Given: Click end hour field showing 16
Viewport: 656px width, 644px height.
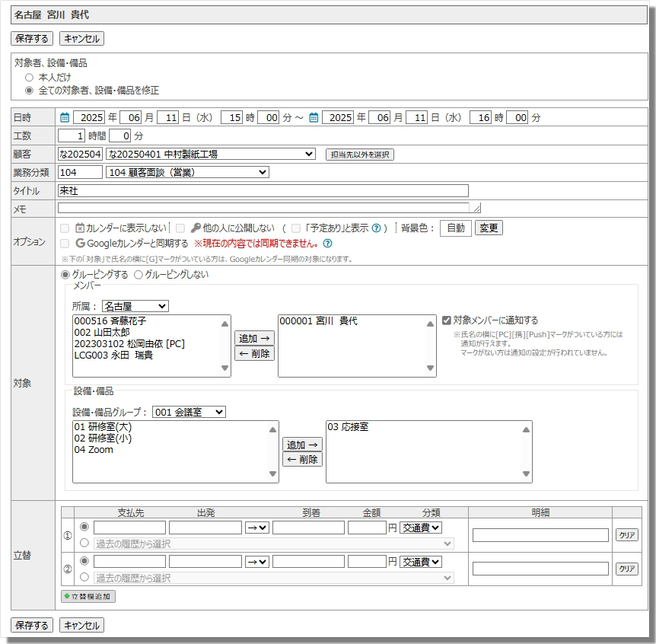Looking at the screenshot, I should (480, 117).
